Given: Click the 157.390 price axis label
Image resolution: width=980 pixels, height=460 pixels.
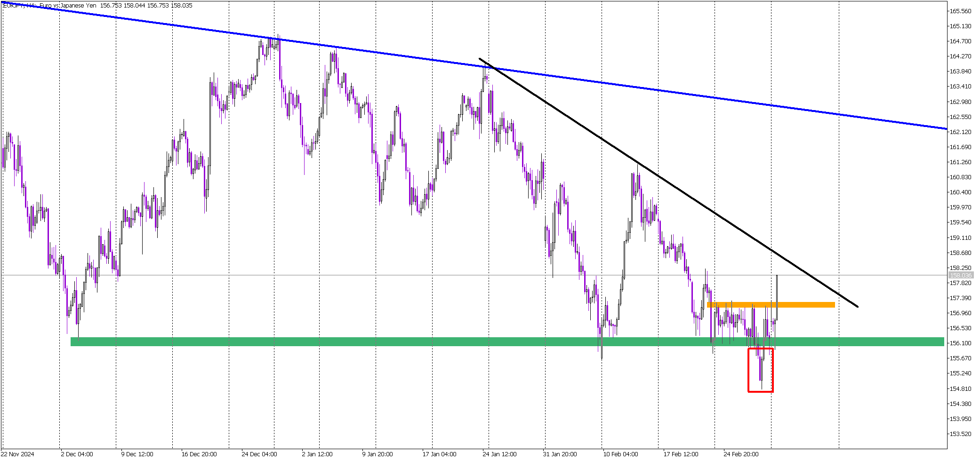Looking at the screenshot, I should coord(960,298).
